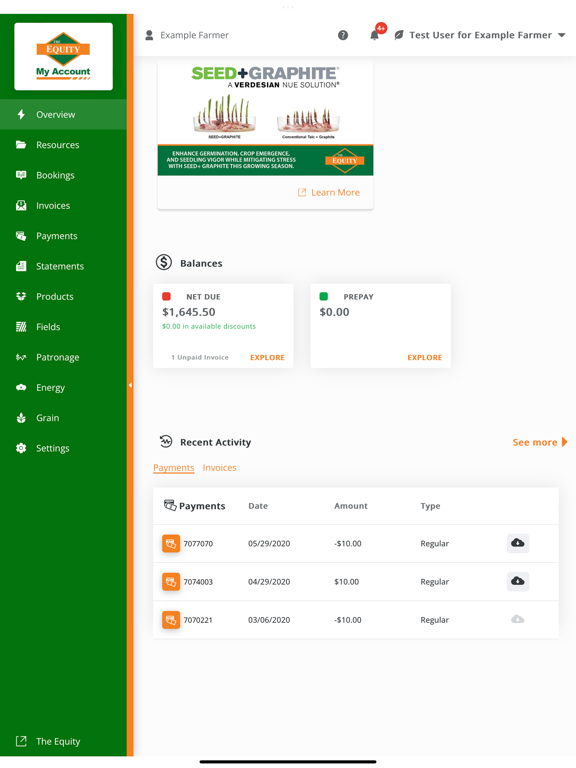
Task: Click Learn More link on Seed+Graphite ad
Action: tap(329, 192)
